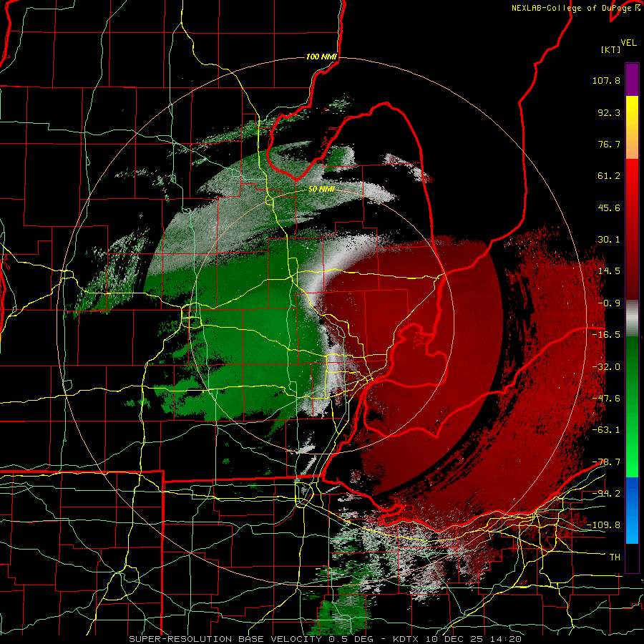Select the -0.9 velocity scale value

tap(609, 303)
